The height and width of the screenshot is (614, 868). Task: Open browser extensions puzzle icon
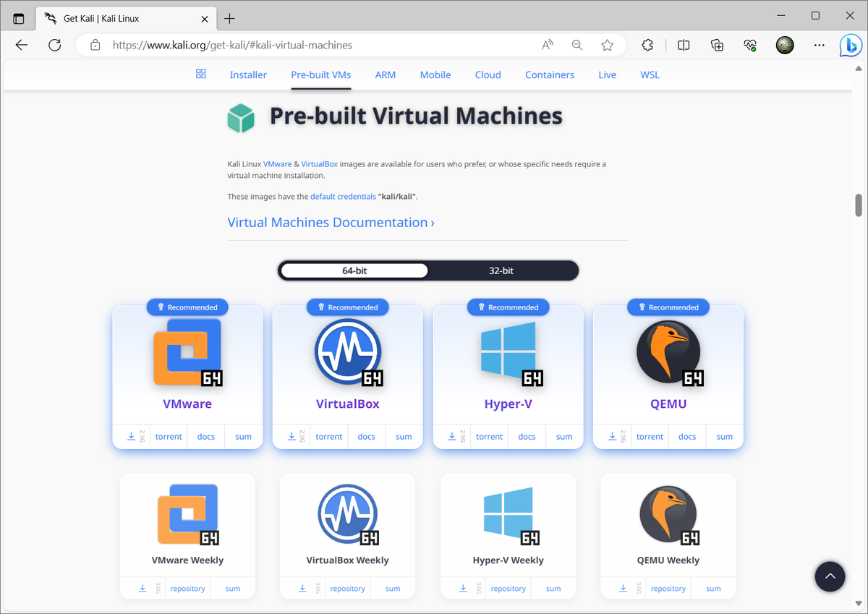click(x=647, y=45)
